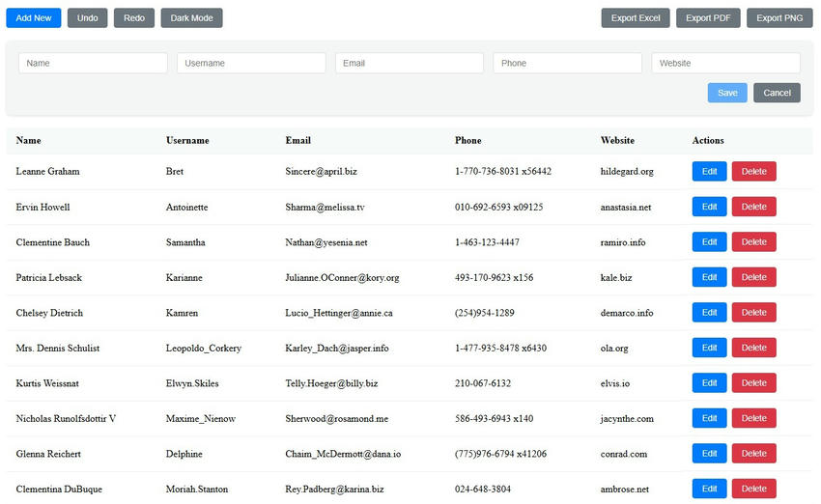Screen dimensions: 821x504
Task: Click the Name column header
Action: tap(29, 140)
